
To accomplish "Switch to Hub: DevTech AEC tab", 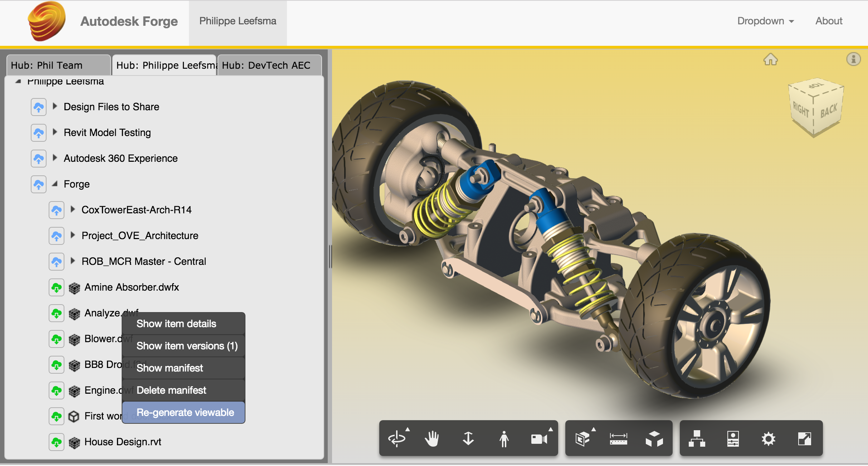I will pyautogui.click(x=269, y=65).
